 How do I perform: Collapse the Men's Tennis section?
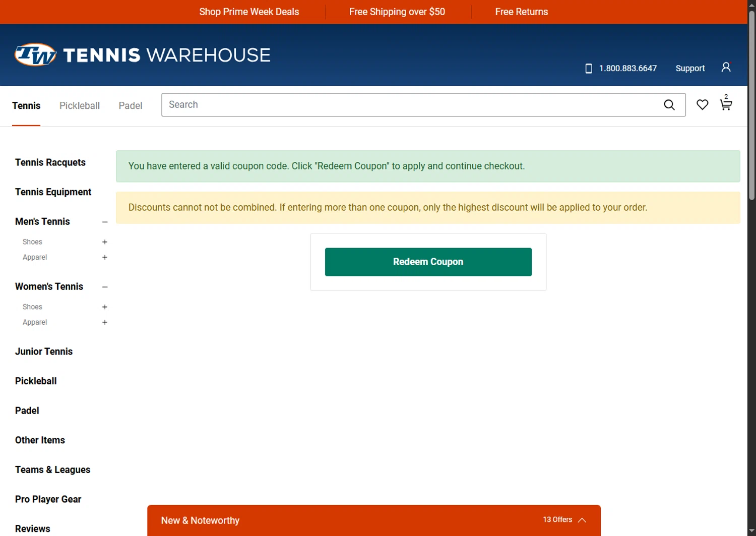point(105,222)
